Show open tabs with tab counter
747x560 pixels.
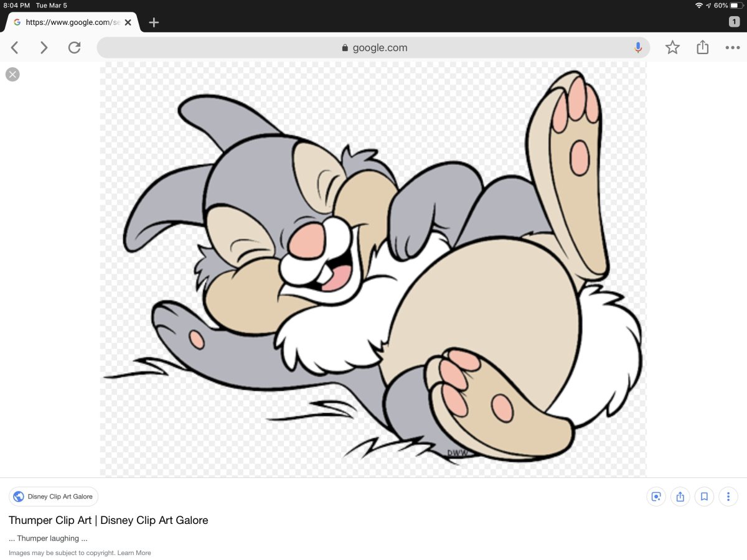[x=734, y=22]
